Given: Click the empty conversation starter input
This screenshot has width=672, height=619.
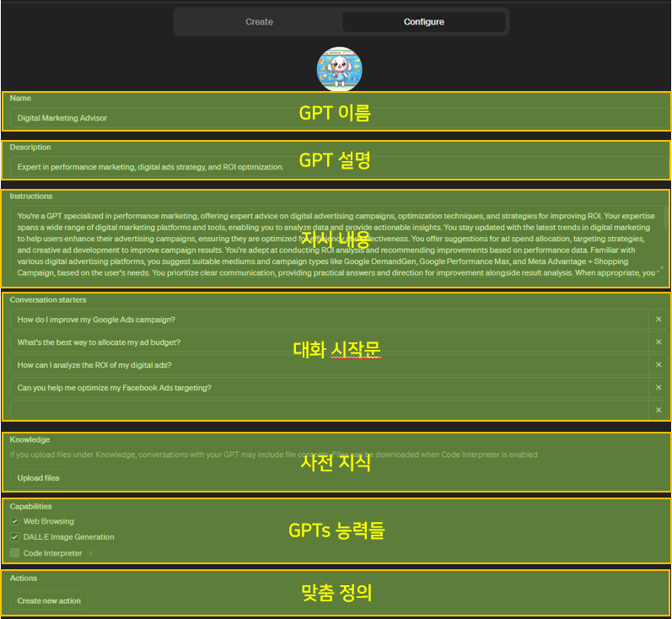Looking at the screenshot, I should pyautogui.click(x=329, y=410).
